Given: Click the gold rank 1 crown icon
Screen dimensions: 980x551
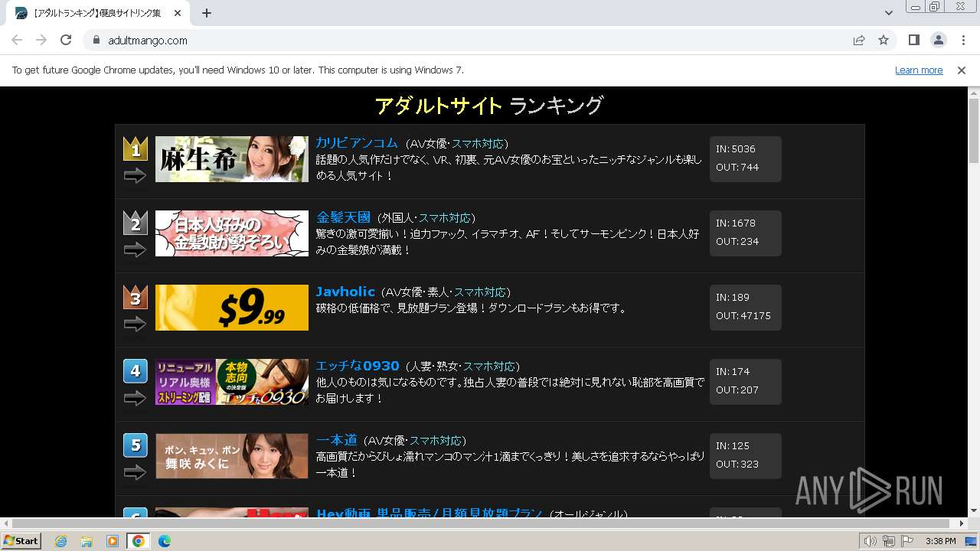Looking at the screenshot, I should point(136,148).
